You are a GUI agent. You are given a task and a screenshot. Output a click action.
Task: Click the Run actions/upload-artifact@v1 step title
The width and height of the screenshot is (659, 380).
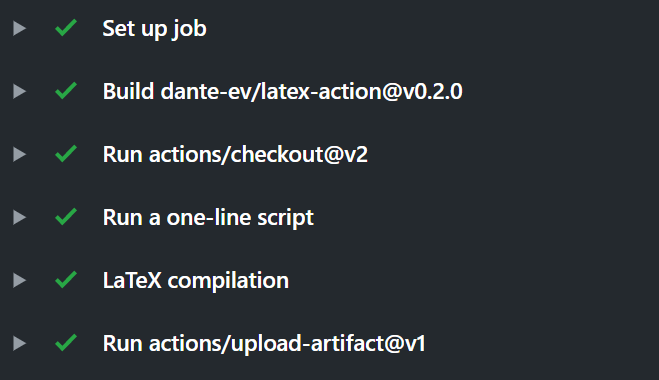click(264, 345)
